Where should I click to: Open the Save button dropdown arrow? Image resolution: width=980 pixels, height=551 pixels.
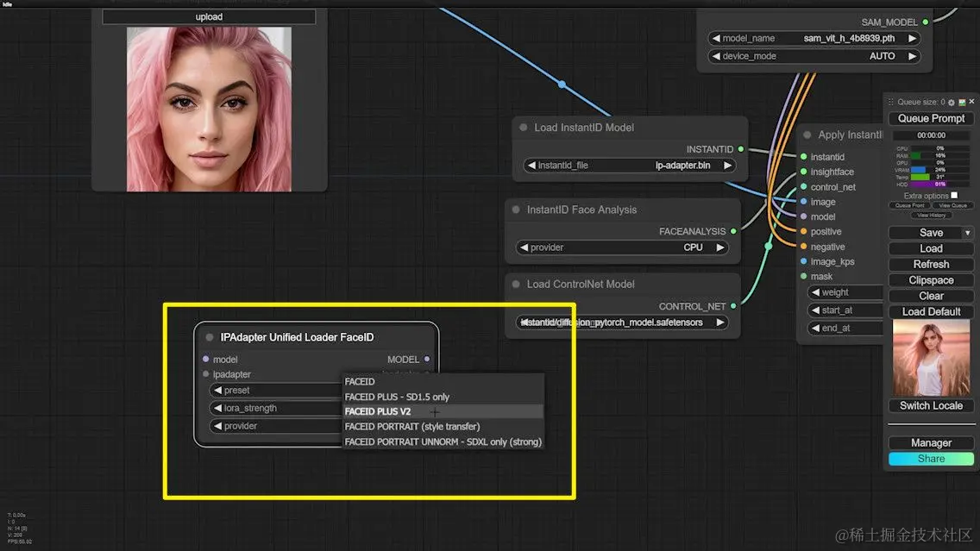[968, 233]
